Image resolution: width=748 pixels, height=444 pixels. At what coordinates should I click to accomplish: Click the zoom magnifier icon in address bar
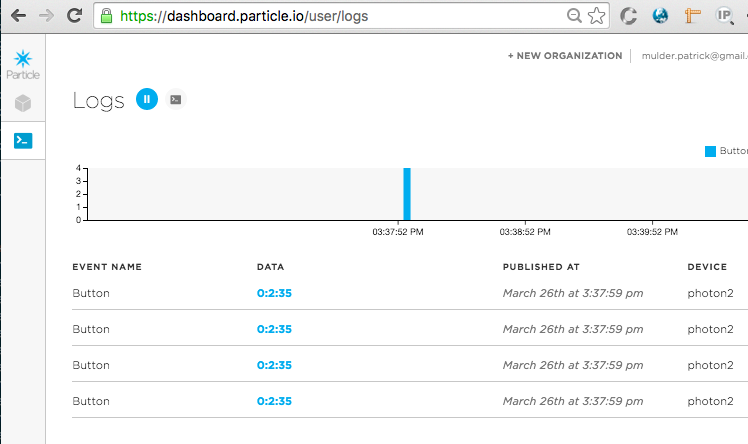(574, 16)
